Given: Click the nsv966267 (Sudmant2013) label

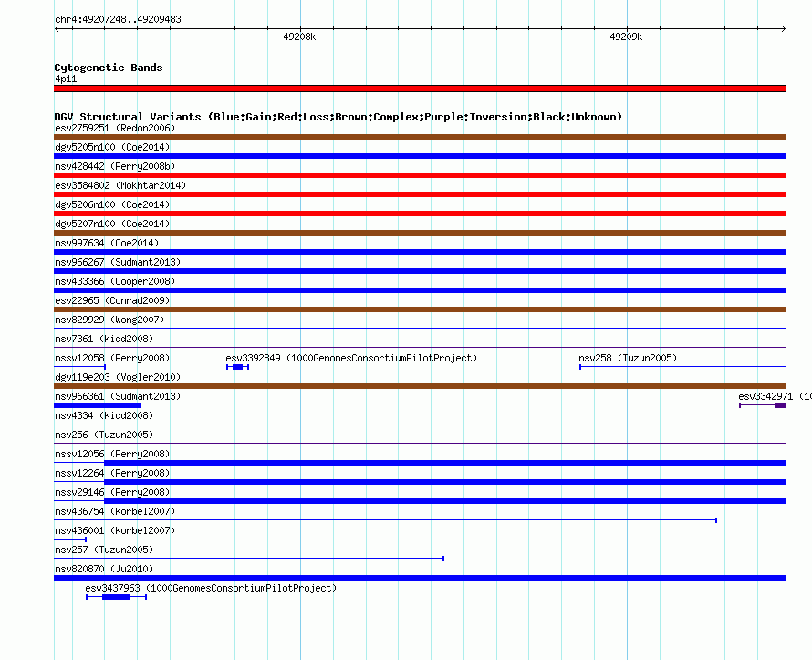Looking at the screenshot, I should [x=118, y=262].
